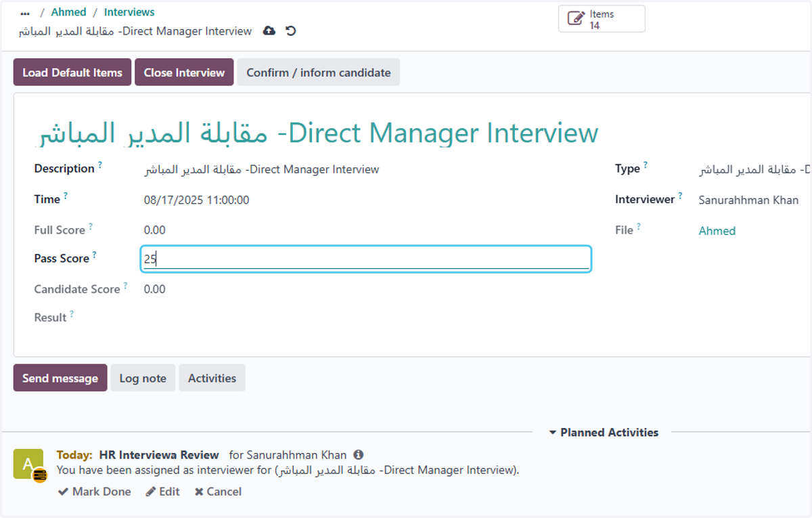The image size is (812, 518).
Task: Click the help mark beside File
Action: [639, 227]
